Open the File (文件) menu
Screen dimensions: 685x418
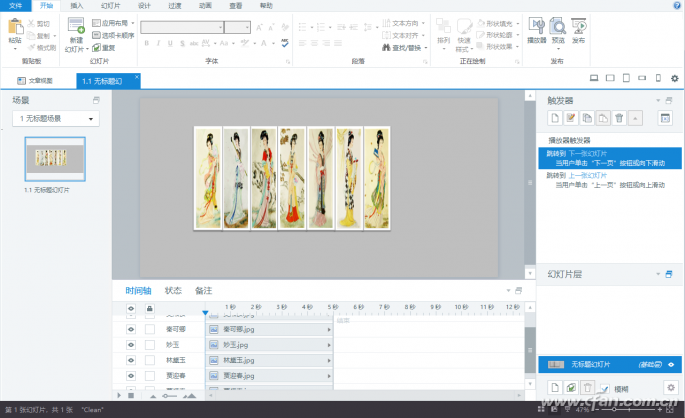point(15,6)
